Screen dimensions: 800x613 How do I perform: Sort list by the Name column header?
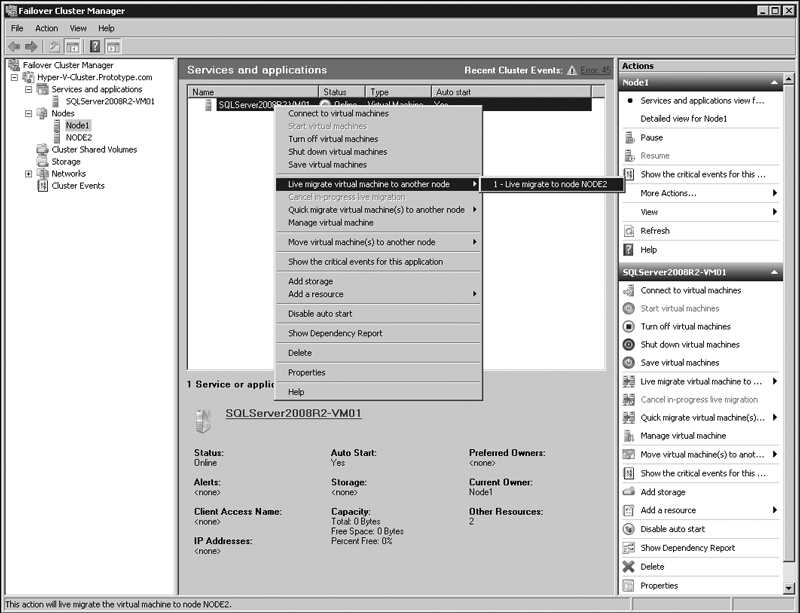click(253, 92)
